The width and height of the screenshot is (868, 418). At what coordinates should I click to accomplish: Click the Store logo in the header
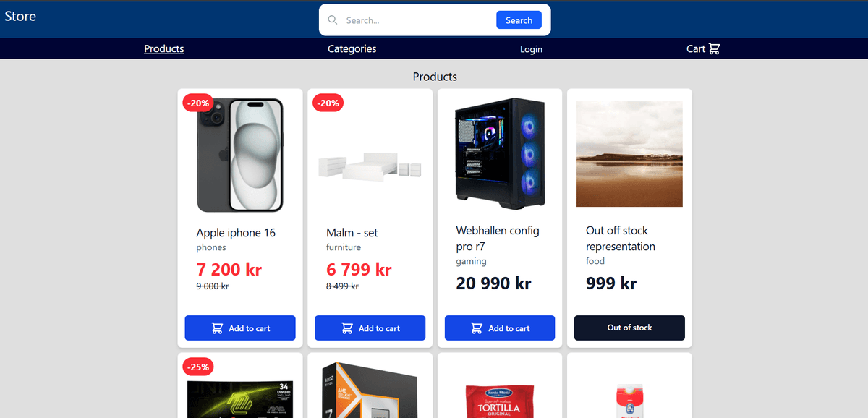click(x=20, y=15)
